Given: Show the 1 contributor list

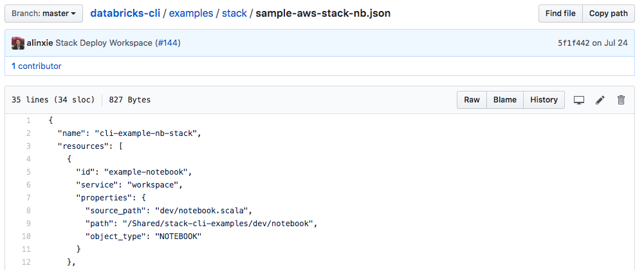Looking at the screenshot, I should coord(37,66).
